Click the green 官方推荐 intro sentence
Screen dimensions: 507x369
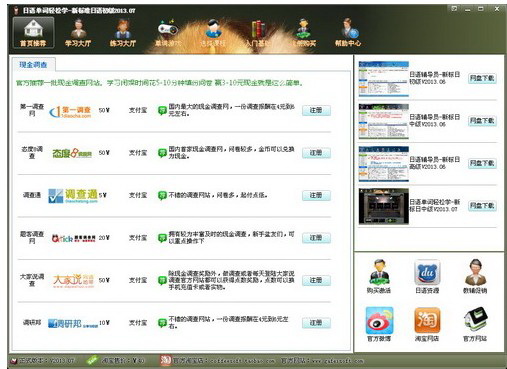tap(159, 83)
